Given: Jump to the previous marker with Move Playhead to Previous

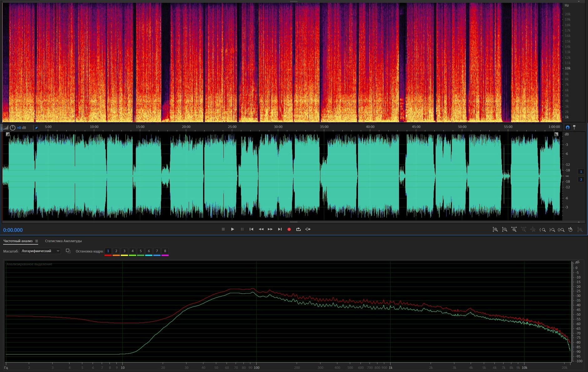Looking at the screenshot, I should pos(251,229).
